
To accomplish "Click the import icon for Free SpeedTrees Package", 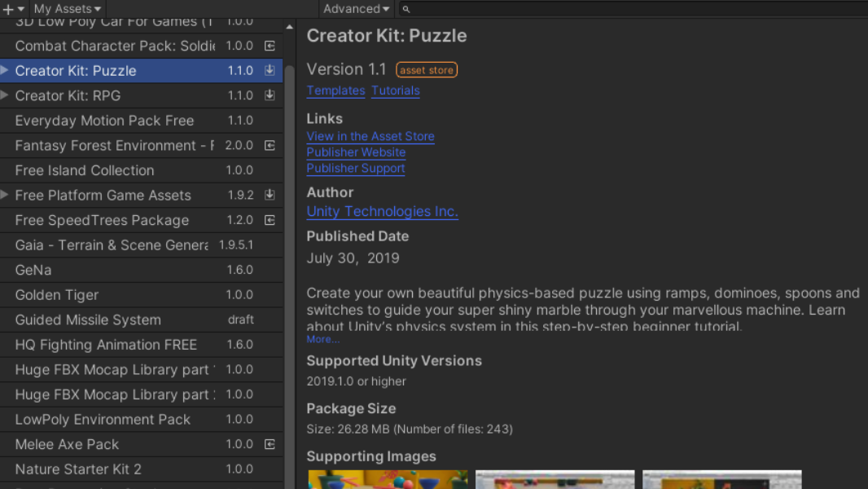I will (x=270, y=220).
